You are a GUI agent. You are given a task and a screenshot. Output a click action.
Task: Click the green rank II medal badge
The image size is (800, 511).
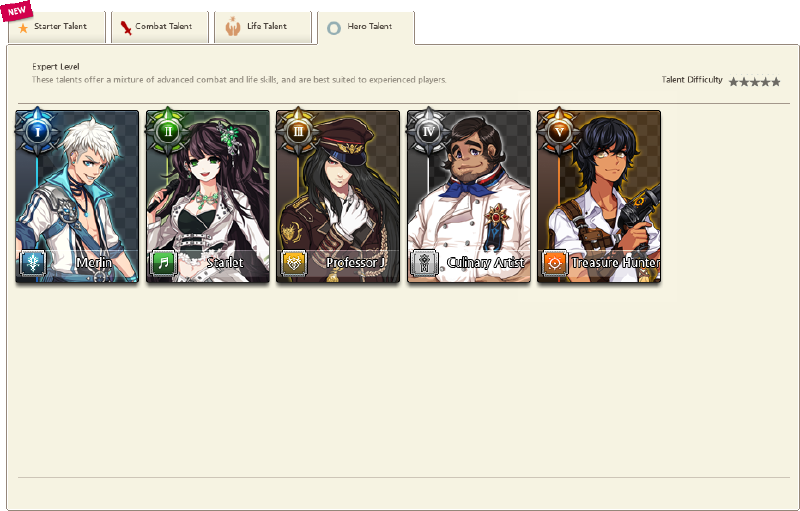(x=168, y=132)
